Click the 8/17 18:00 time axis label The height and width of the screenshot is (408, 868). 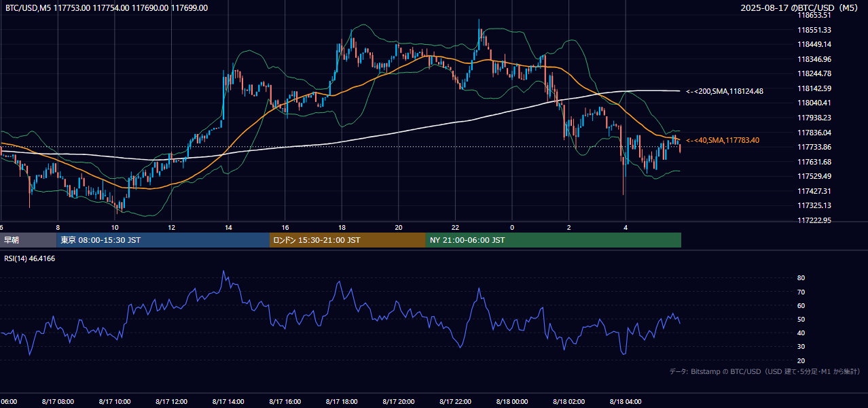pos(342,402)
